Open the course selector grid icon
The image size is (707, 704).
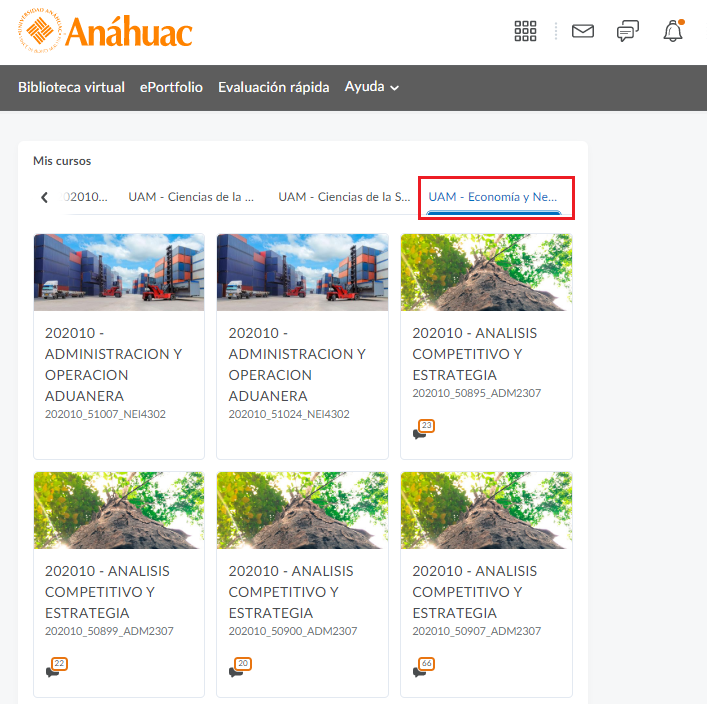pyautogui.click(x=525, y=31)
